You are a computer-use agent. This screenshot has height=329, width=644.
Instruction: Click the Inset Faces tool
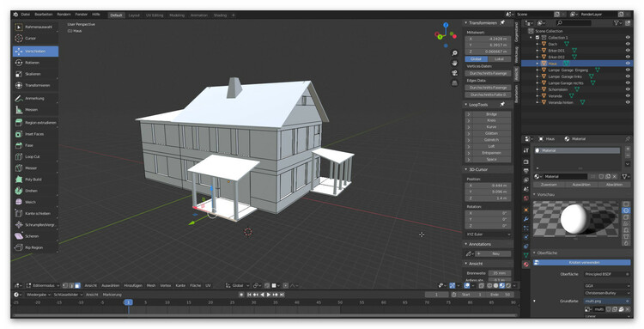coord(35,134)
